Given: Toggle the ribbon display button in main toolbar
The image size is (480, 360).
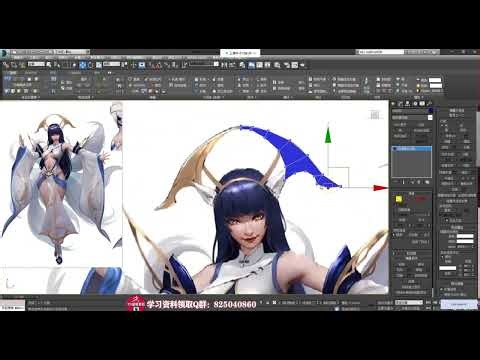Looking at the screenshot, I should pos(251,65).
